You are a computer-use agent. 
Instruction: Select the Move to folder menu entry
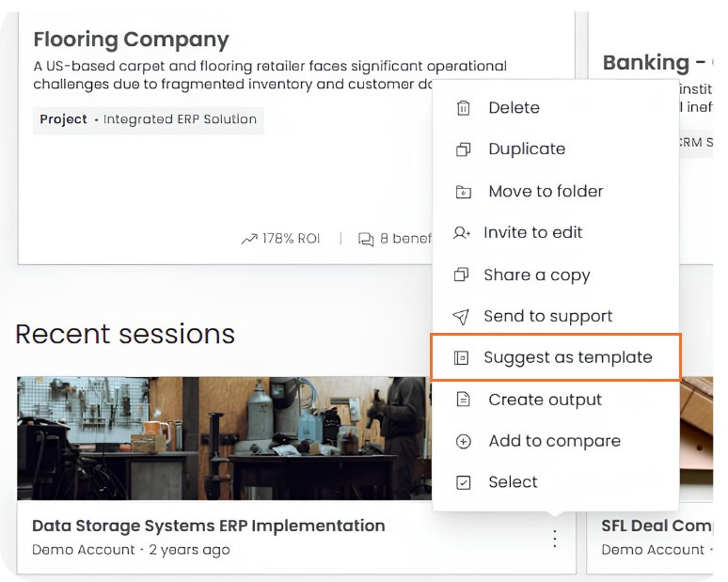[556, 191]
